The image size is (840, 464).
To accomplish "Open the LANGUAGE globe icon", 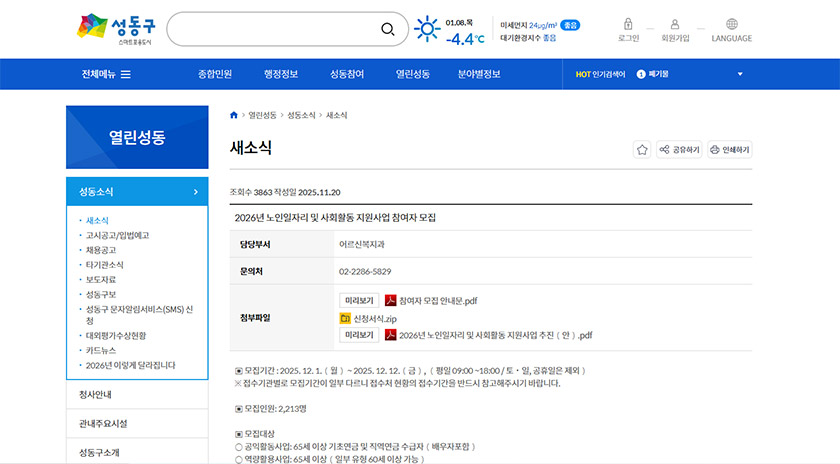I will click(732, 24).
